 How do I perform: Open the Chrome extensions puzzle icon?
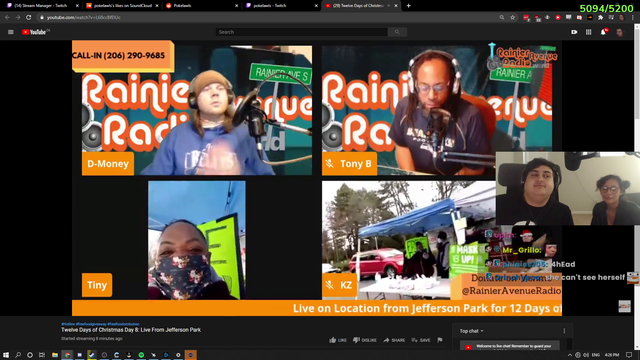(600, 18)
